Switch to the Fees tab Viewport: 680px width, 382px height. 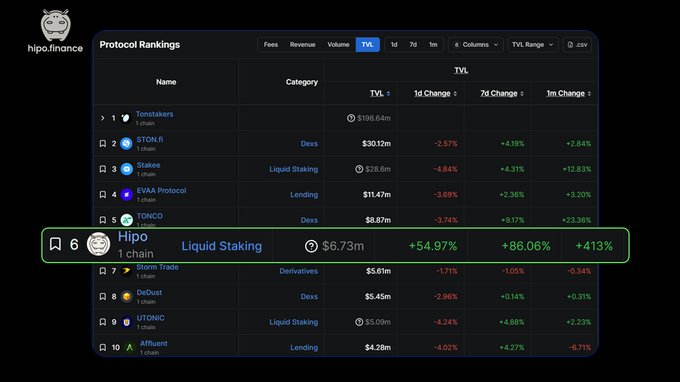point(271,45)
